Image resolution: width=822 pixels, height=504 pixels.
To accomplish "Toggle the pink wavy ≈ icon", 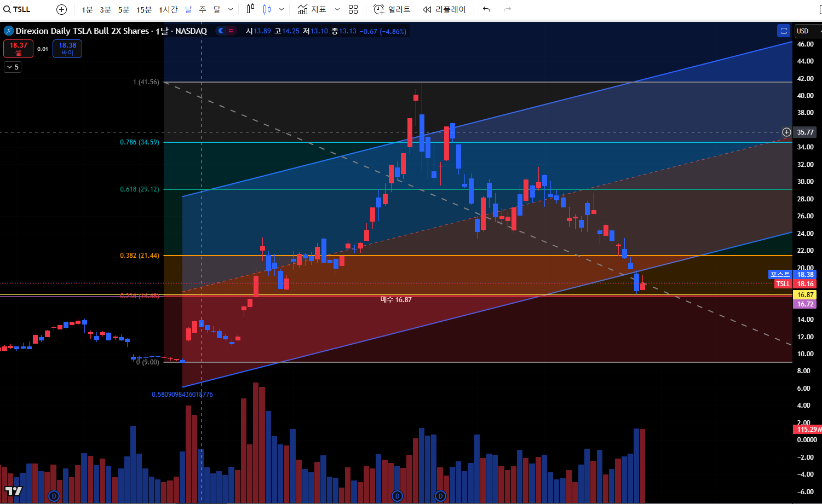I will coord(231,31).
